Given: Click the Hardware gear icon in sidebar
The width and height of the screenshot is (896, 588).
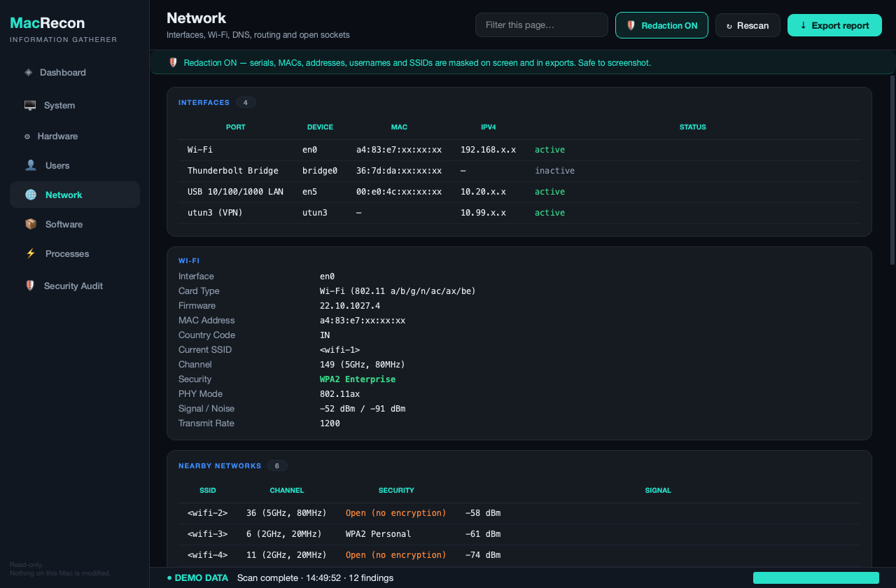Looking at the screenshot, I should [27, 136].
